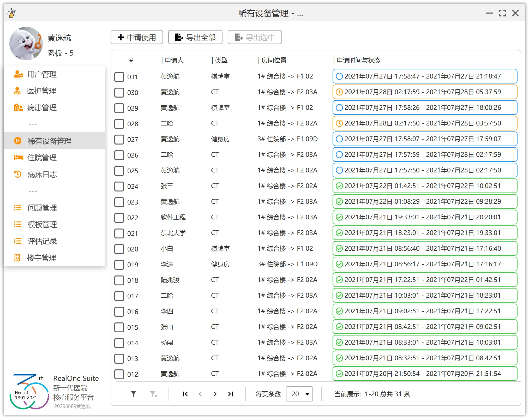Click the clear-filter icon
Image resolution: width=529 pixels, height=420 pixels.
pyautogui.click(x=153, y=394)
